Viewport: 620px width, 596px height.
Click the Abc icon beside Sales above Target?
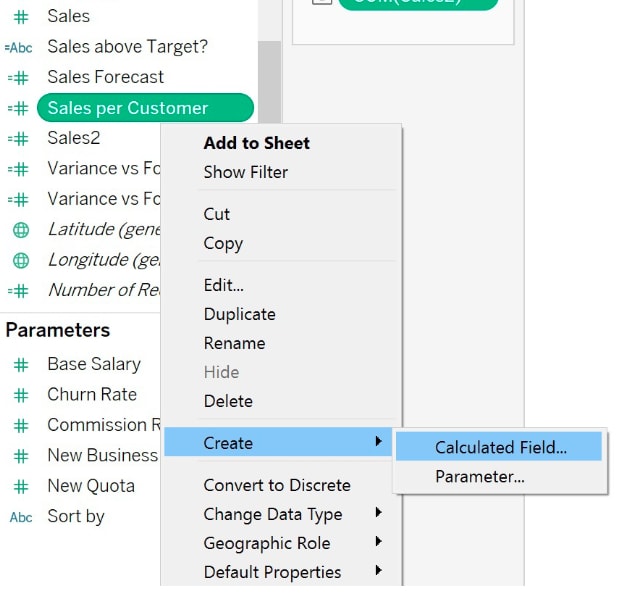click(x=19, y=47)
